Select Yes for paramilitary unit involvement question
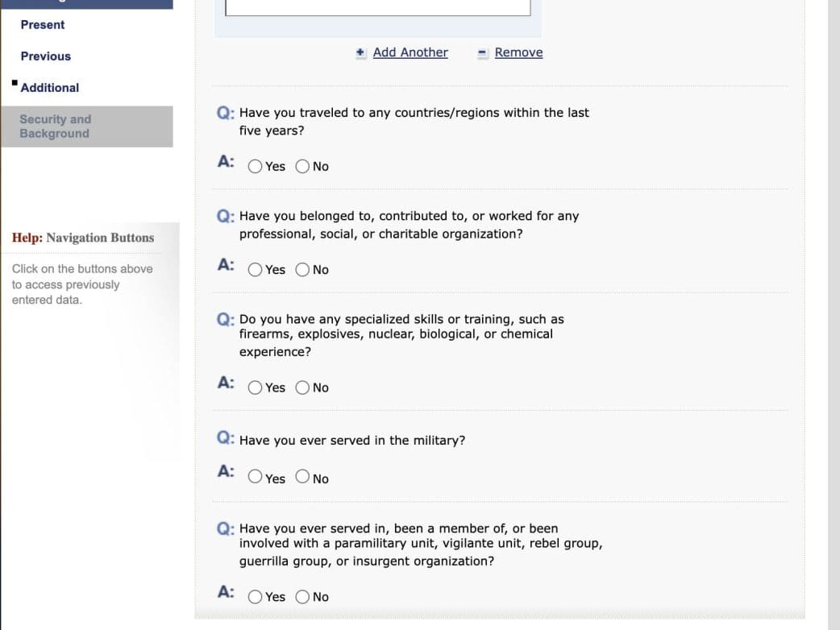This screenshot has width=840, height=630. click(255, 597)
